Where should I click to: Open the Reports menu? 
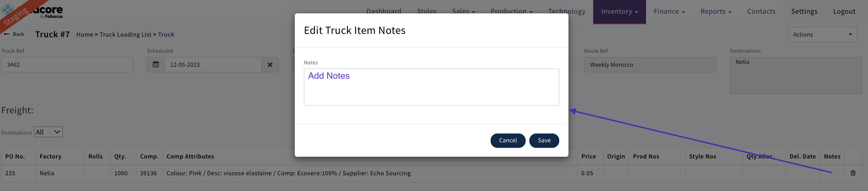click(716, 12)
